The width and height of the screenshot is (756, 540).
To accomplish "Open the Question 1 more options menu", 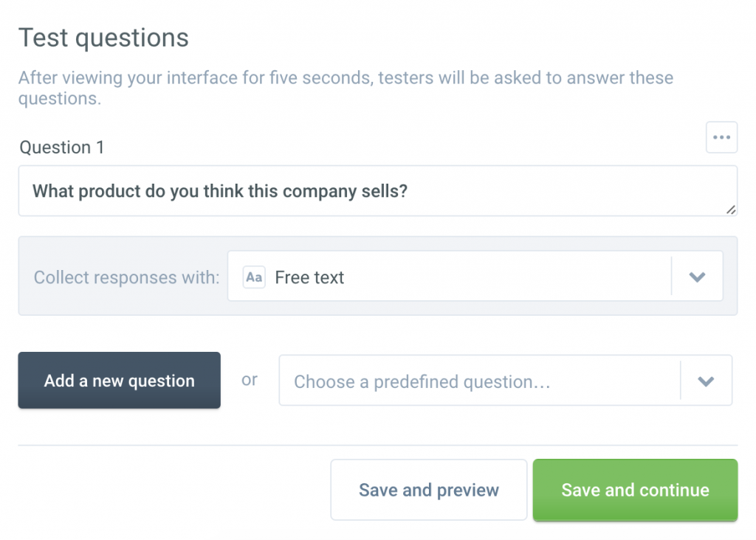I will pyautogui.click(x=721, y=138).
